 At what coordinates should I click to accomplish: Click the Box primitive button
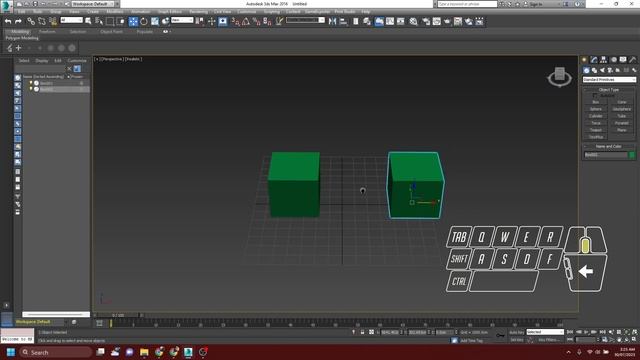tap(596, 102)
